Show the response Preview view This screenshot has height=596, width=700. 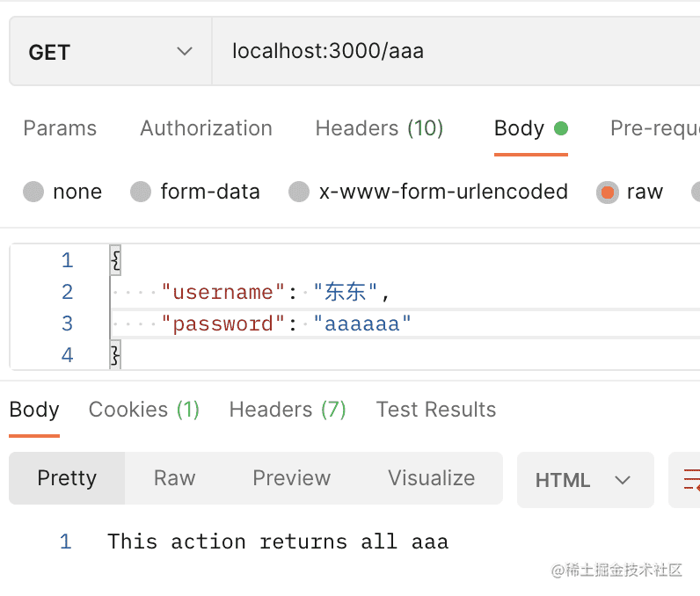(291, 478)
